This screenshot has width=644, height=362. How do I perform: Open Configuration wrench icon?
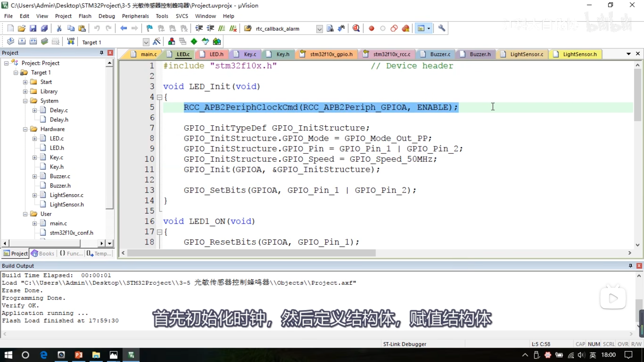point(441,28)
